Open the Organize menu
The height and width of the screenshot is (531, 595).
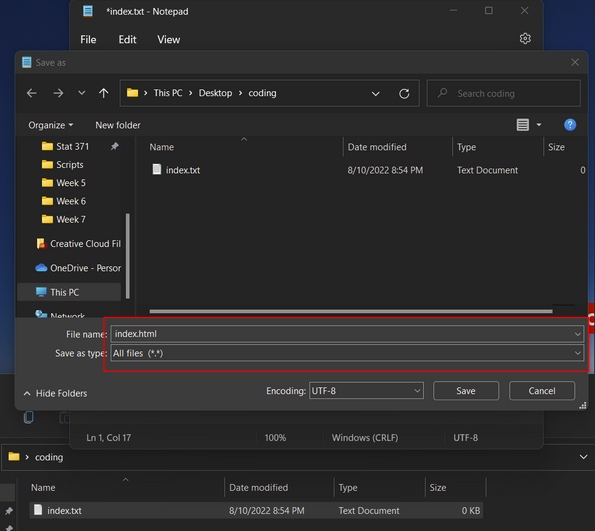(50, 125)
